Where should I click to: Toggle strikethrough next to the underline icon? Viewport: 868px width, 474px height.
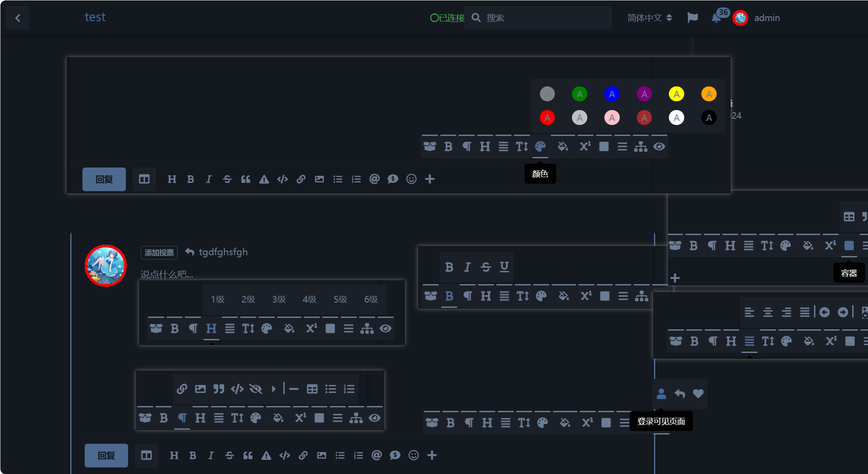(486, 267)
